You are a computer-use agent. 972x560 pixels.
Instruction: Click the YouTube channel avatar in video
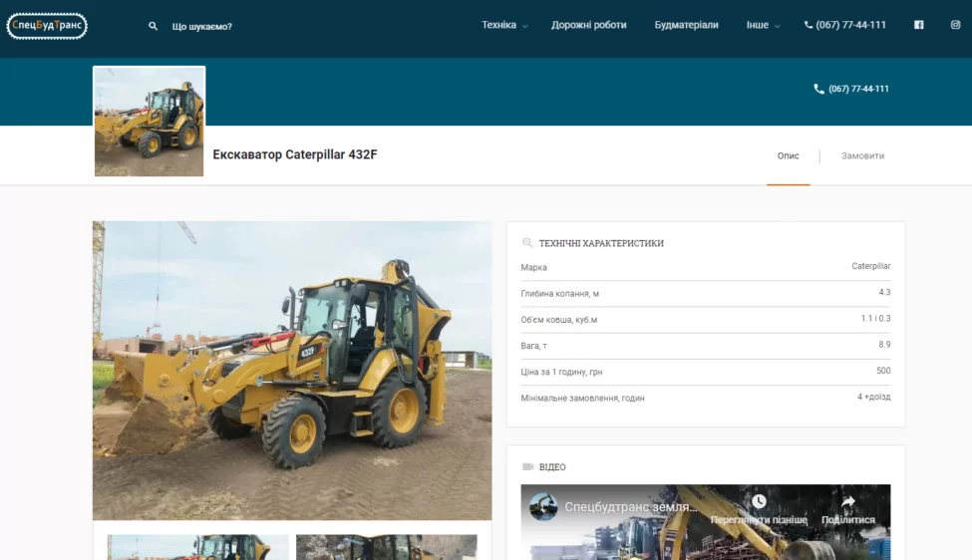(x=543, y=507)
